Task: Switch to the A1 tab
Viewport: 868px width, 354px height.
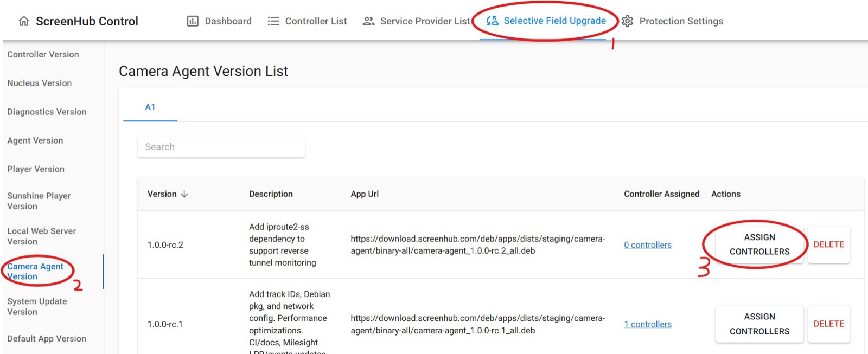Action: [150, 107]
